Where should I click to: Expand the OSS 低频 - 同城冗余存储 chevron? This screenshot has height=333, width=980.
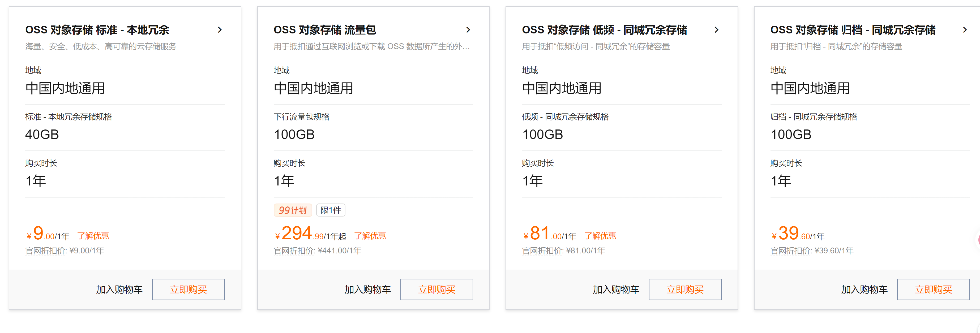pyautogui.click(x=716, y=30)
